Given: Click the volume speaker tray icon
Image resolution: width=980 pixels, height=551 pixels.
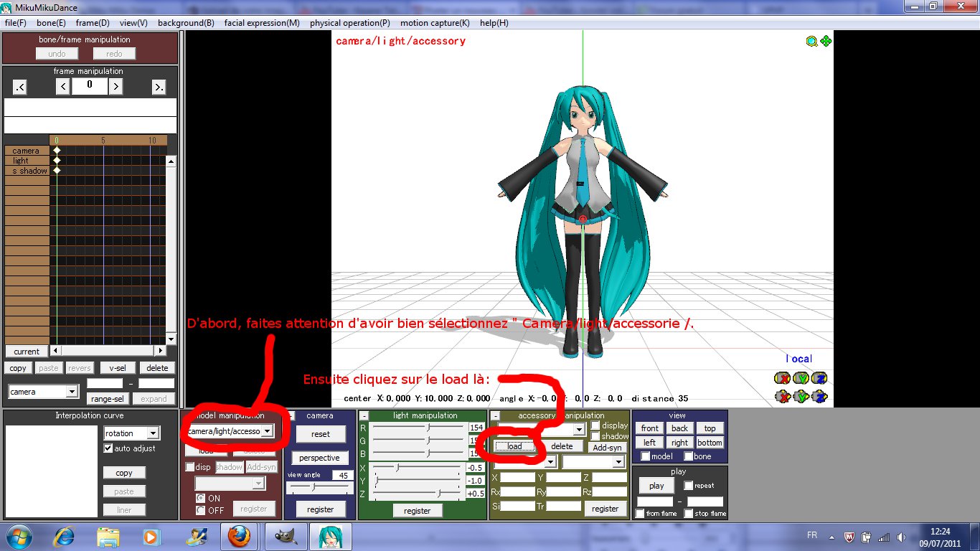Looking at the screenshot, I should 901,536.
